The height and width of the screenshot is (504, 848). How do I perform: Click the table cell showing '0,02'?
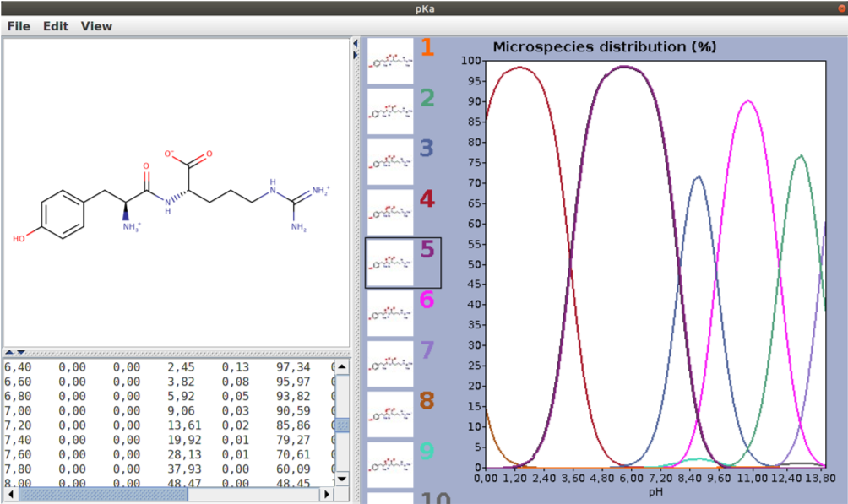click(x=236, y=425)
